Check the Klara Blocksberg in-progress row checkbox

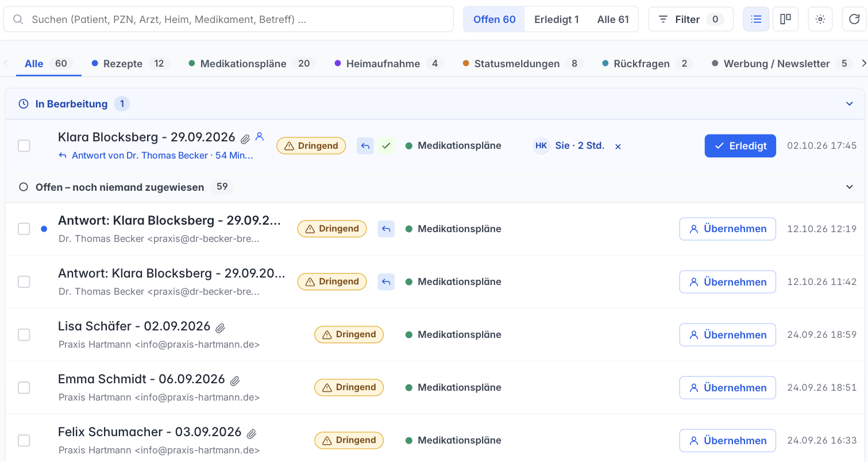tap(24, 146)
